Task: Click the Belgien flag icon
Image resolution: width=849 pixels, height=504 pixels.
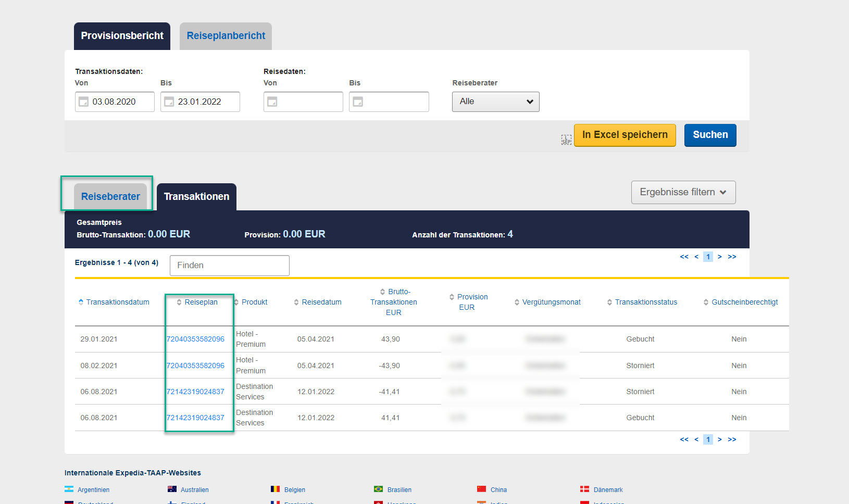Action: click(x=275, y=489)
